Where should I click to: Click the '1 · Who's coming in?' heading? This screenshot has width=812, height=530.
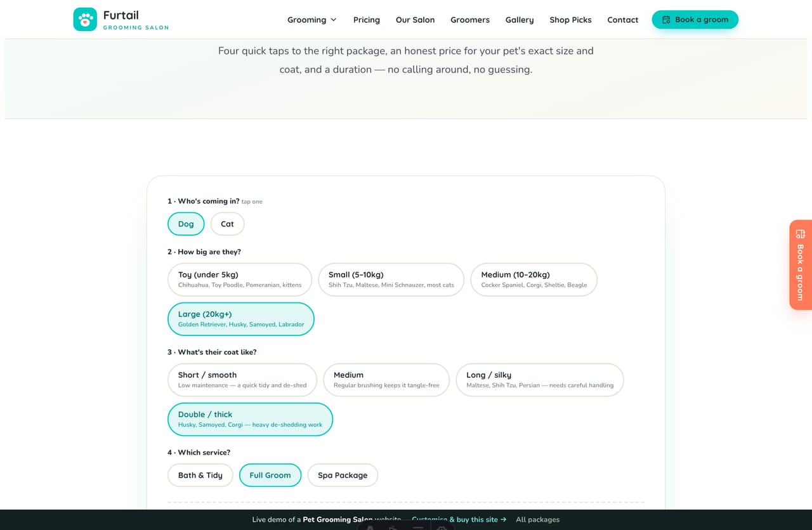pos(204,201)
